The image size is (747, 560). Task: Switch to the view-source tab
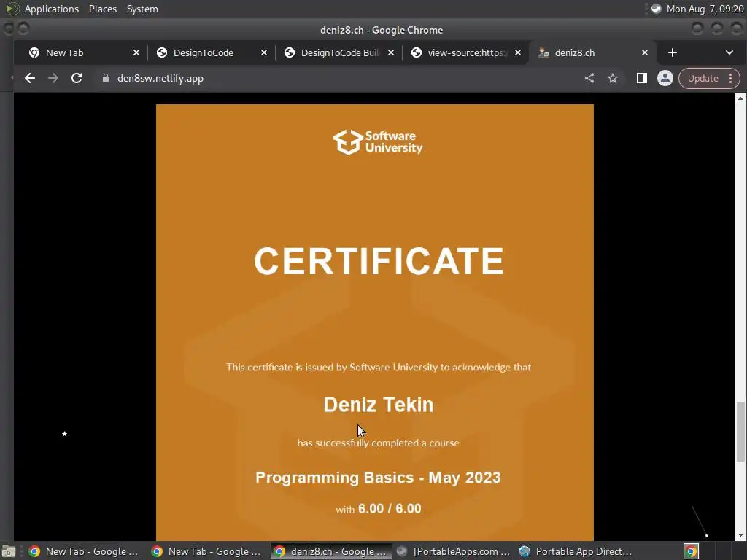coord(467,52)
